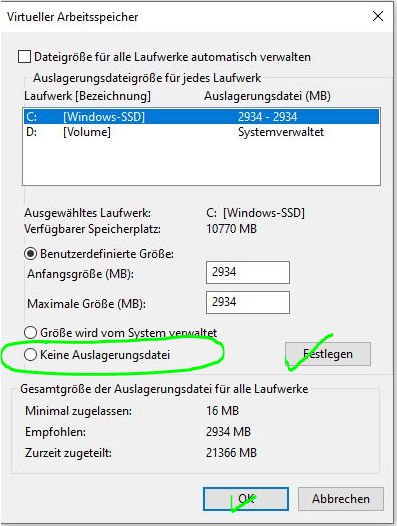Click the Systemverwaltet entry for D:

click(x=281, y=132)
